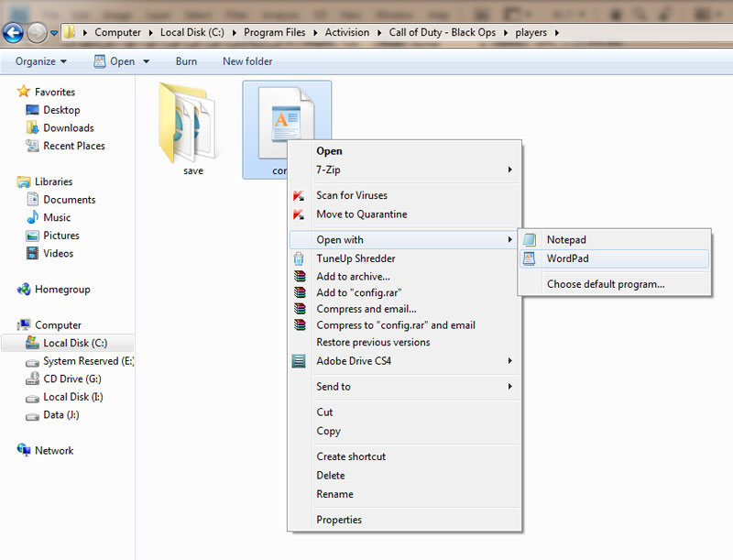Choose Copy from context menu
The height and width of the screenshot is (560, 733).
coord(405,431)
